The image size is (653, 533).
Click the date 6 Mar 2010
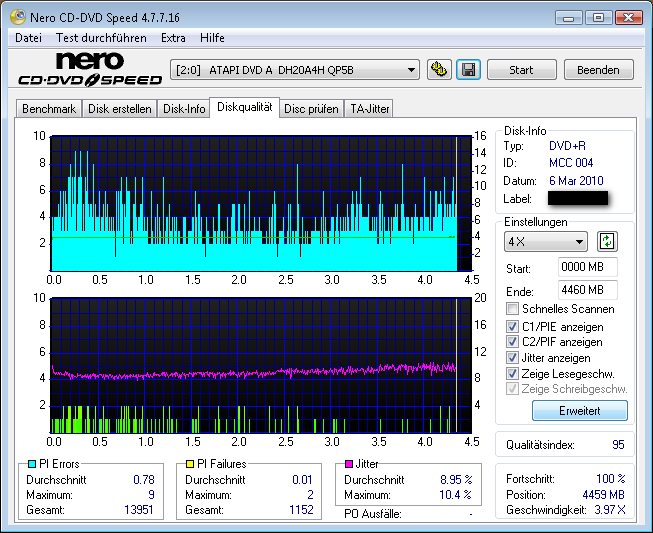click(x=576, y=181)
